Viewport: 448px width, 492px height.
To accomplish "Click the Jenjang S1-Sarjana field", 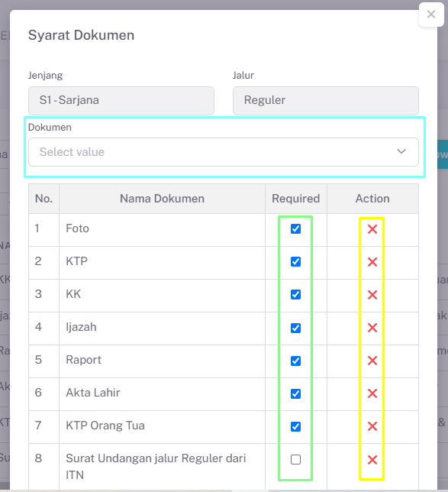I will pos(121,100).
